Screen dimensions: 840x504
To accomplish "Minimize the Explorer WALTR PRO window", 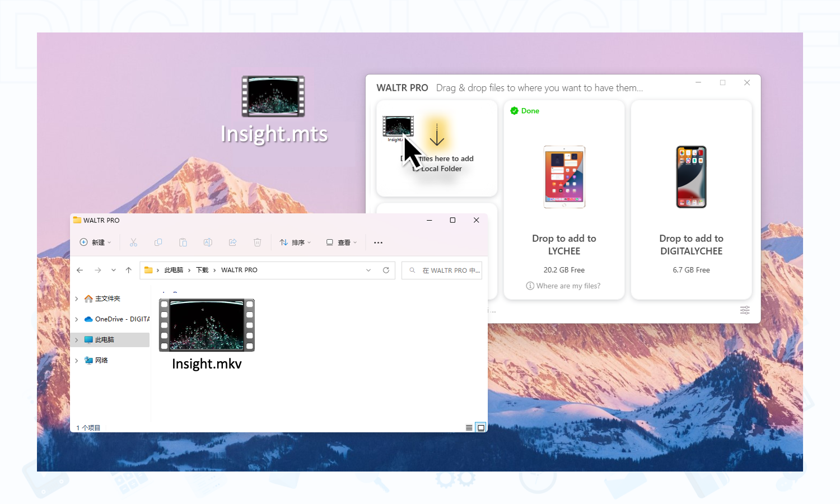I will click(430, 220).
